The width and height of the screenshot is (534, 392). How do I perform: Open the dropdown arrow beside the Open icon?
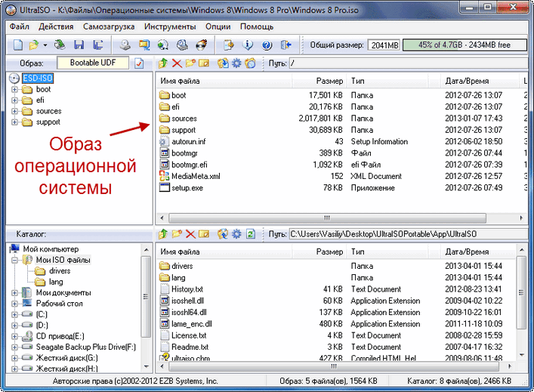pyautogui.click(x=45, y=45)
